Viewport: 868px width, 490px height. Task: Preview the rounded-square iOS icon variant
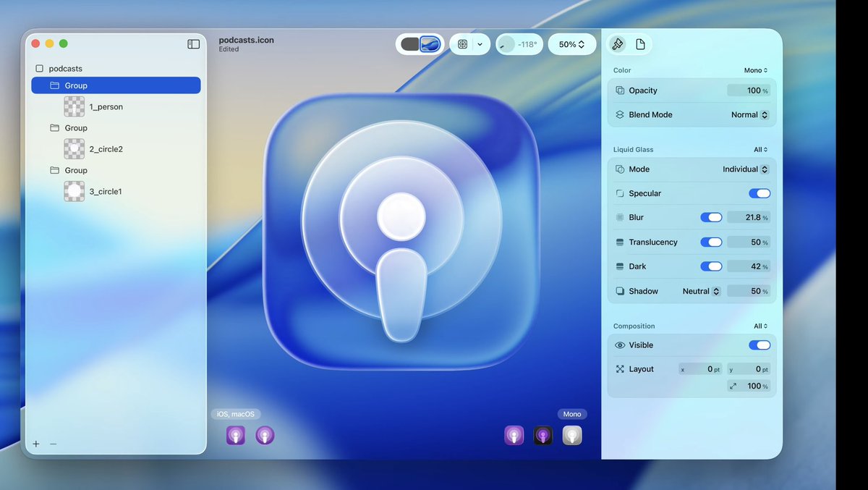pos(236,436)
